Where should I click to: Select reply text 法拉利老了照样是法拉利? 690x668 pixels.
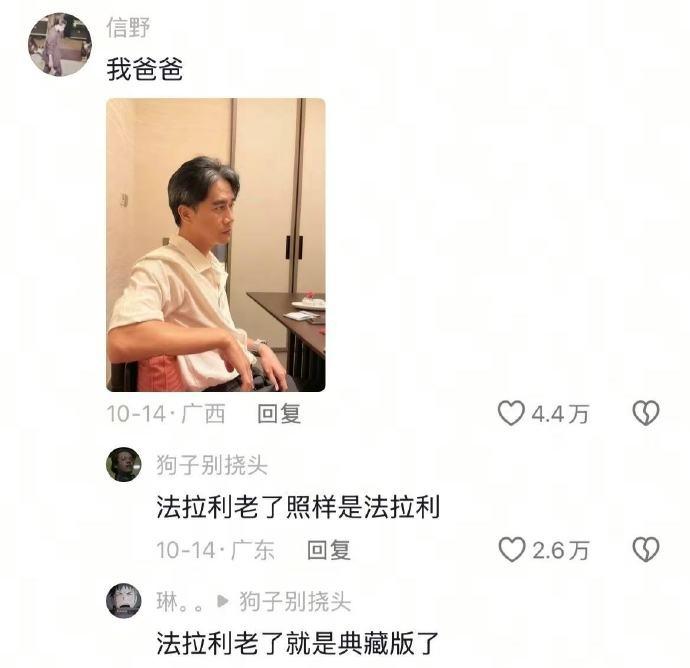[298, 507]
